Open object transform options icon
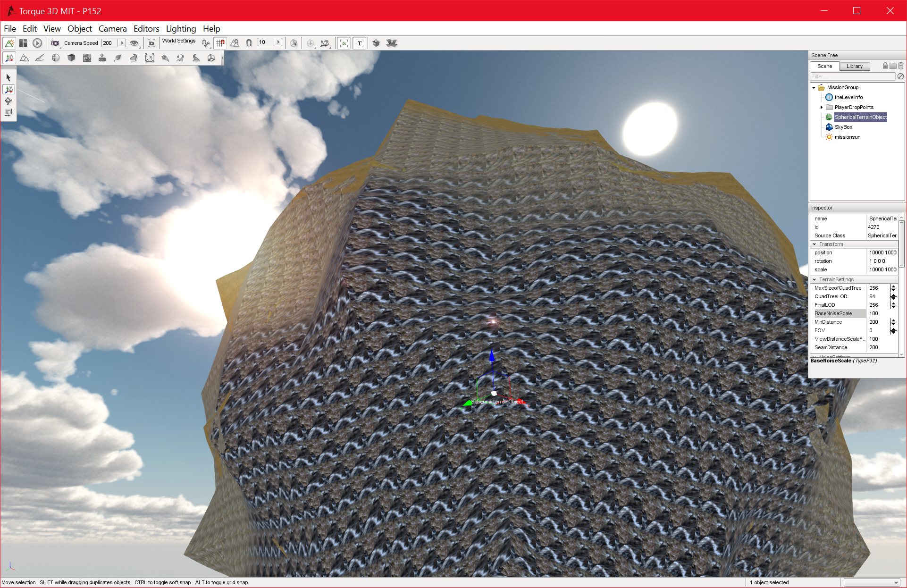 tap(325, 43)
